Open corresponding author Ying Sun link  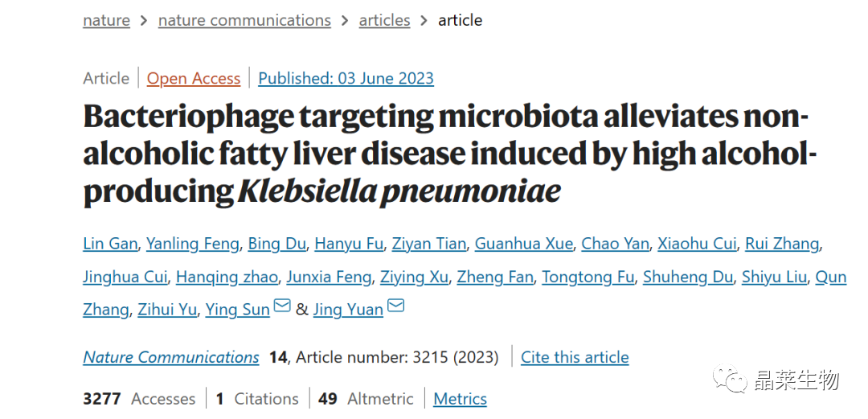tap(237, 310)
